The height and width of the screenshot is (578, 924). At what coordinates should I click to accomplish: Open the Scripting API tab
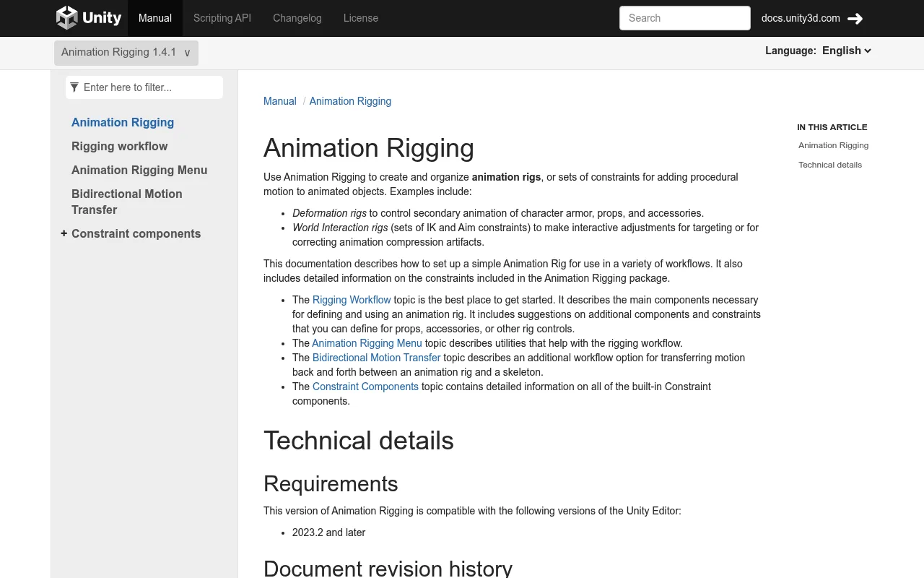point(222,18)
